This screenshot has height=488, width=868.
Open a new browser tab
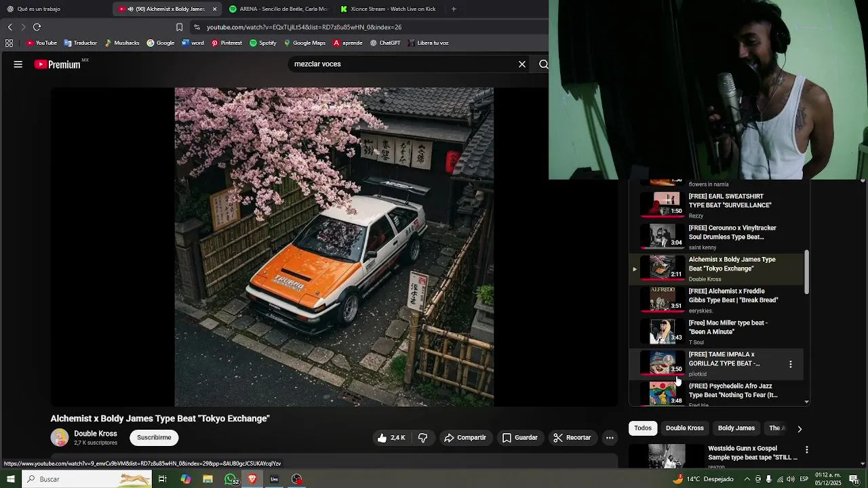[454, 9]
